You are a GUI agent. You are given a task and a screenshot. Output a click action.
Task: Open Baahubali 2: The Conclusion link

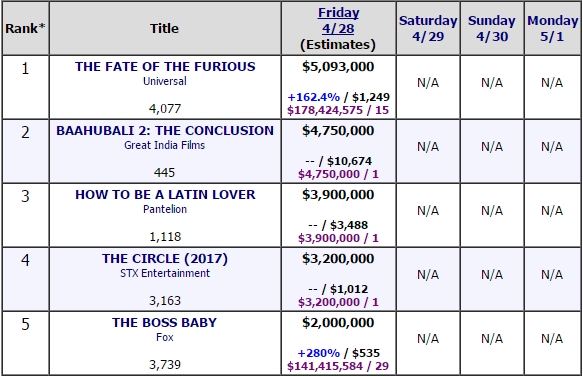coord(165,130)
